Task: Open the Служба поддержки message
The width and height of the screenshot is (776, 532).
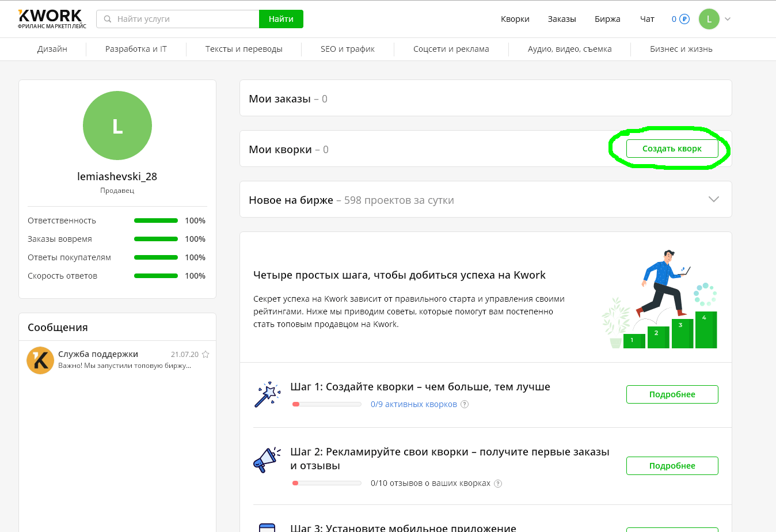Action: pyautogui.click(x=117, y=360)
